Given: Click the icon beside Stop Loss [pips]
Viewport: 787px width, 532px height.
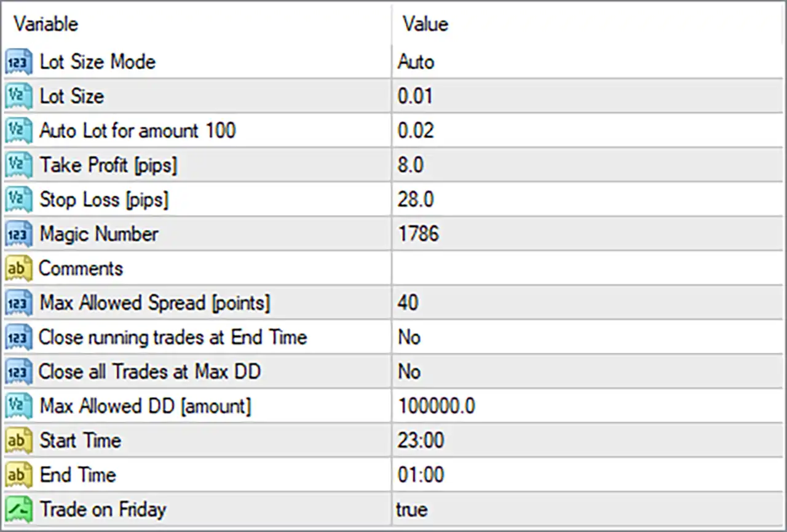Looking at the screenshot, I should point(18,200).
